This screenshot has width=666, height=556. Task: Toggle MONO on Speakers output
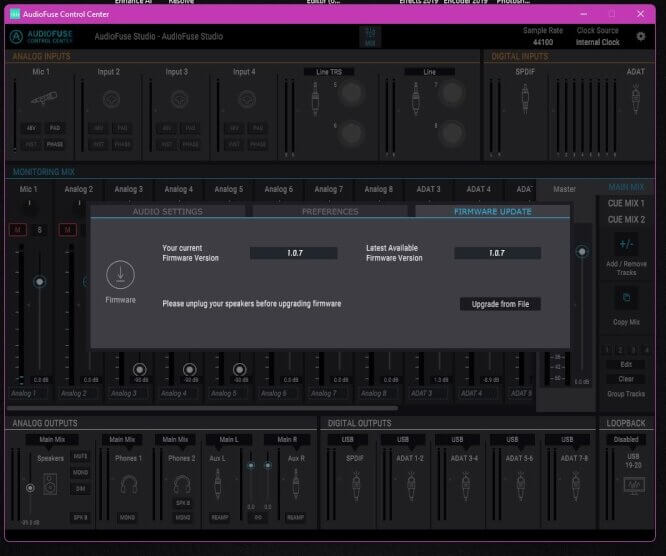pos(80,472)
